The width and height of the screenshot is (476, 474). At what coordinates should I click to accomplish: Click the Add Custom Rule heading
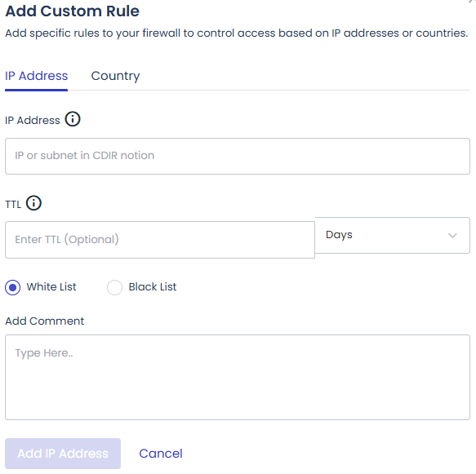[72, 11]
